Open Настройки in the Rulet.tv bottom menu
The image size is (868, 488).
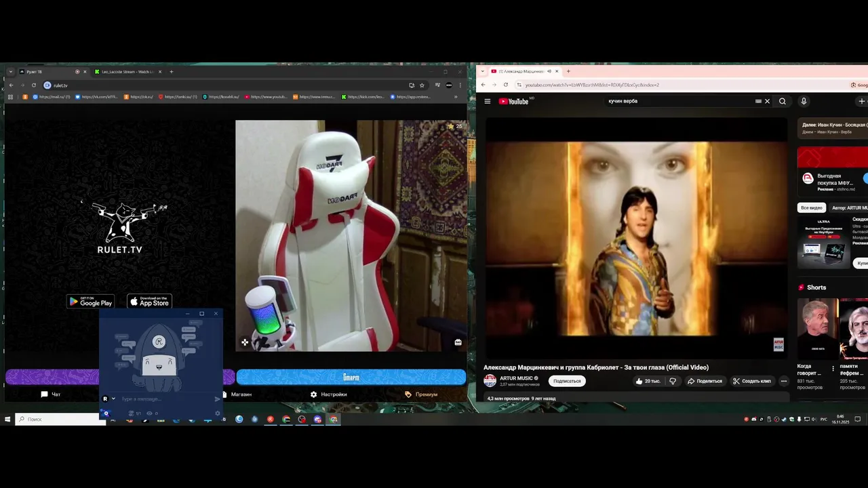(x=329, y=394)
